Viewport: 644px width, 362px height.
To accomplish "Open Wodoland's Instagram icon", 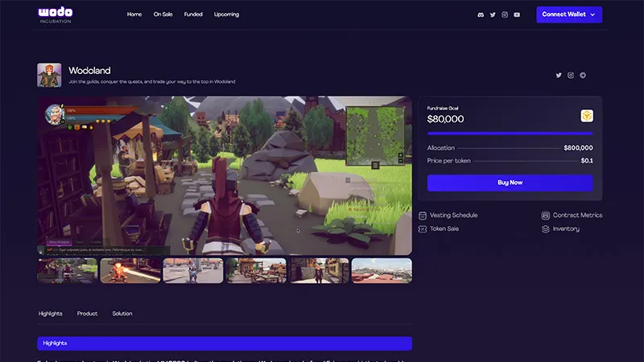I will (x=571, y=75).
